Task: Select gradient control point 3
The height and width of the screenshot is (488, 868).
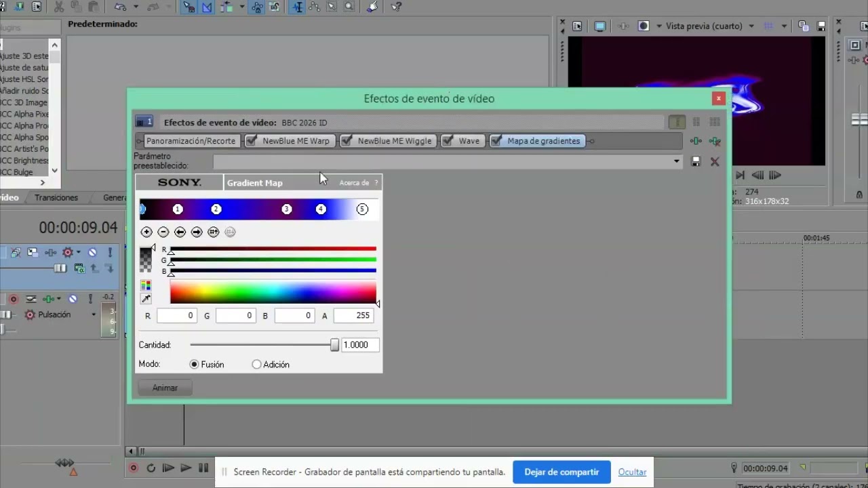Action: [287, 209]
